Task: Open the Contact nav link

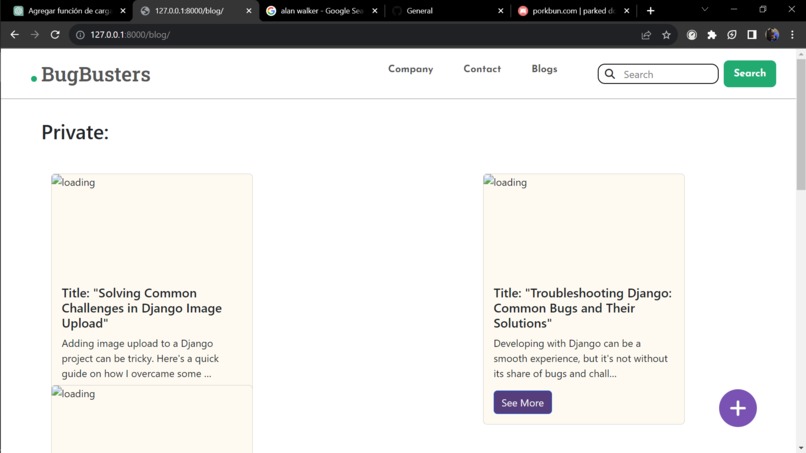Action: click(x=482, y=69)
